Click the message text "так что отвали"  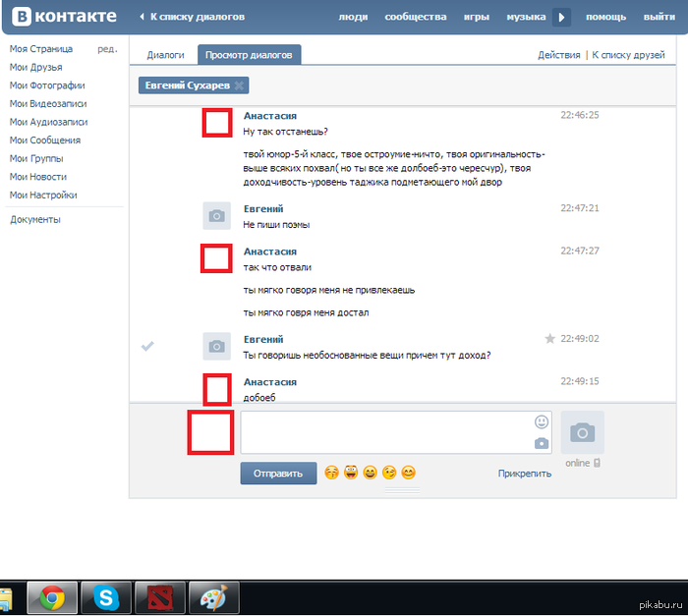coord(277,267)
